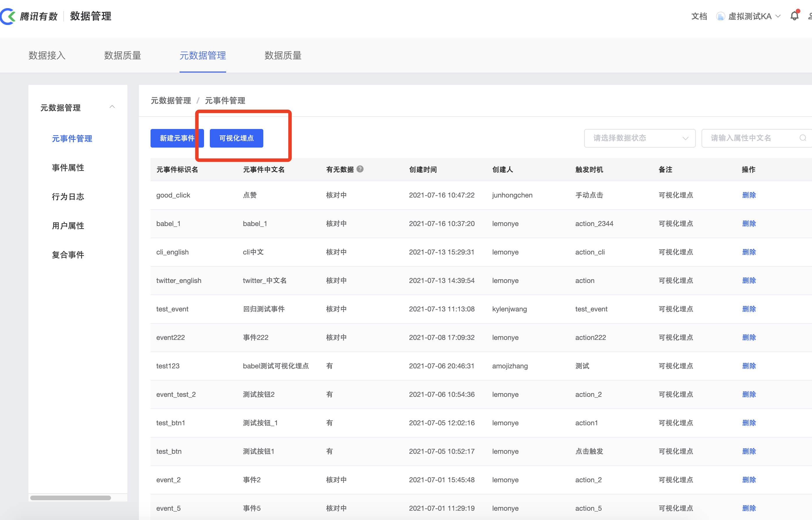The width and height of the screenshot is (812, 520).
Task: Click the 虚拟测试KA project avatar icon
Action: pos(720,16)
